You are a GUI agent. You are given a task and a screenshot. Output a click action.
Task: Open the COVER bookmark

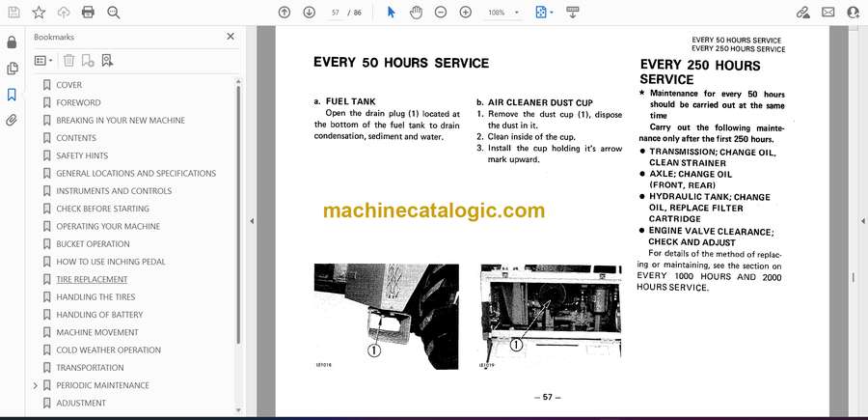(68, 85)
